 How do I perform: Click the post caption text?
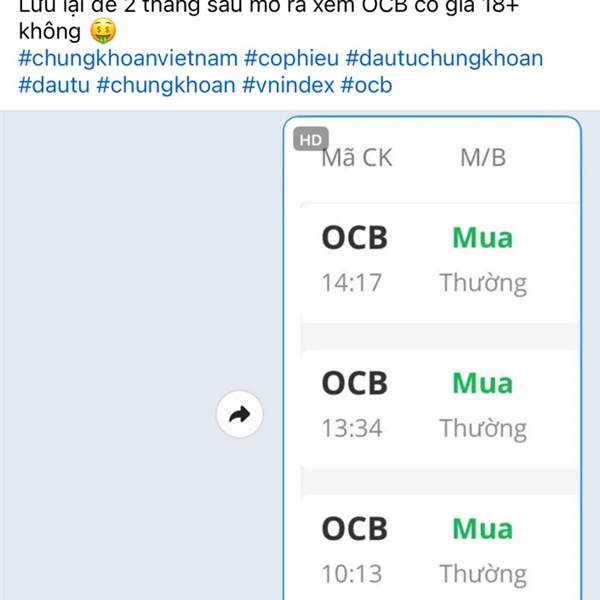tap(268, 19)
